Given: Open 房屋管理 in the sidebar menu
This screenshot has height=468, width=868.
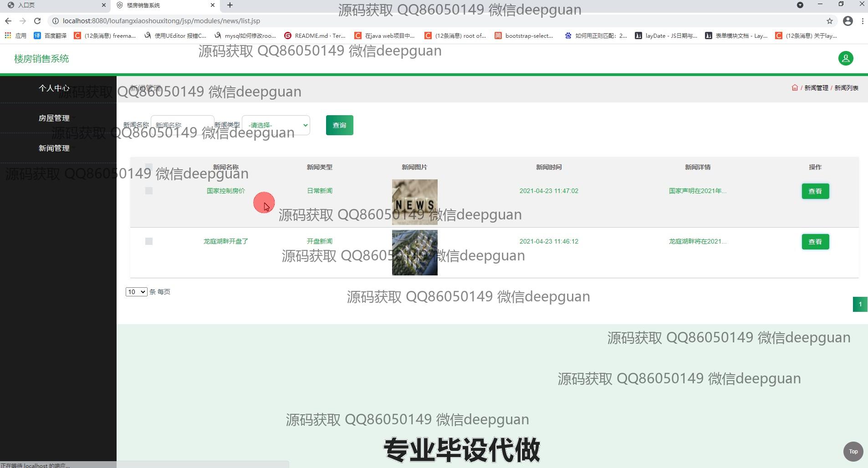Looking at the screenshot, I should click(x=54, y=118).
